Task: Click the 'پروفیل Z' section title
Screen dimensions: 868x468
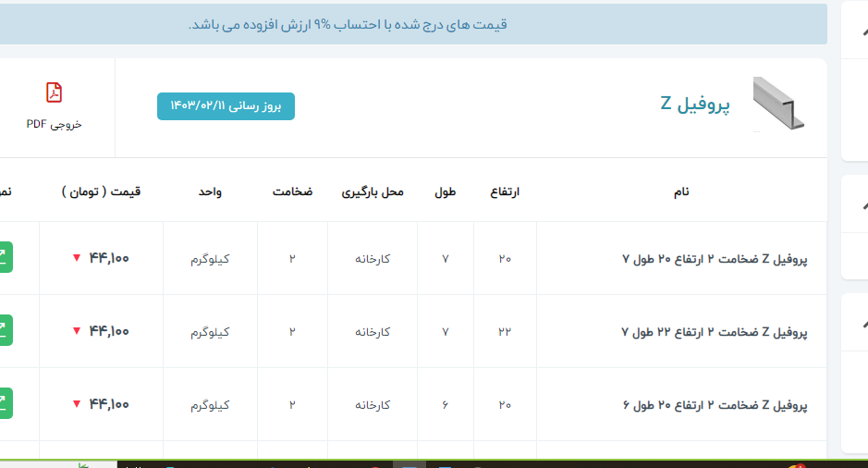Action: [x=695, y=104]
